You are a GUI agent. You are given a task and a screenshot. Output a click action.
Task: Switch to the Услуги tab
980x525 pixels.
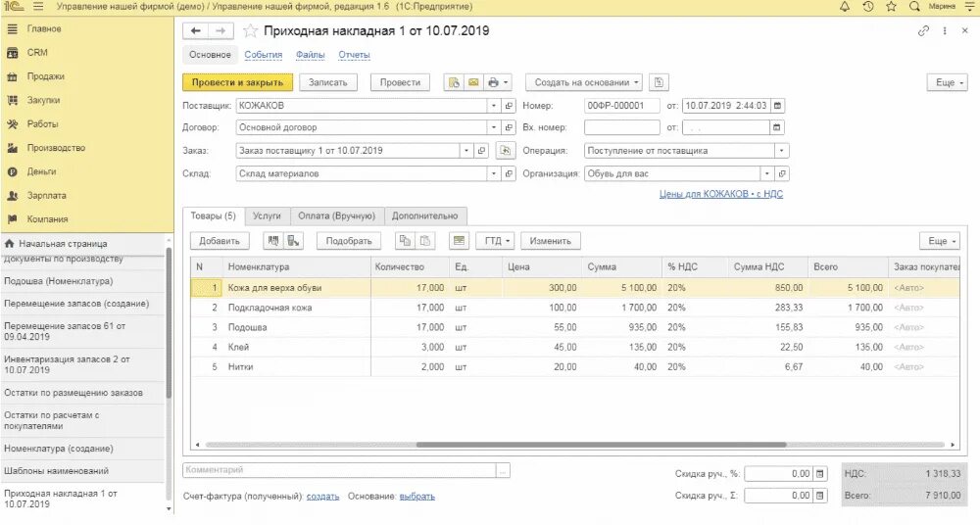pyautogui.click(x=267, y=215)
